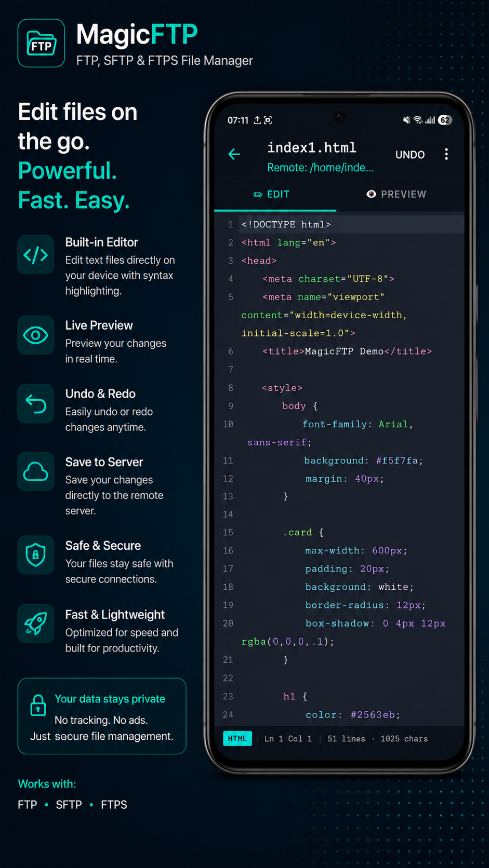Switch to the PREVIEW tab
The width and height of the screenshot is (489, 868).
point(397,194)
